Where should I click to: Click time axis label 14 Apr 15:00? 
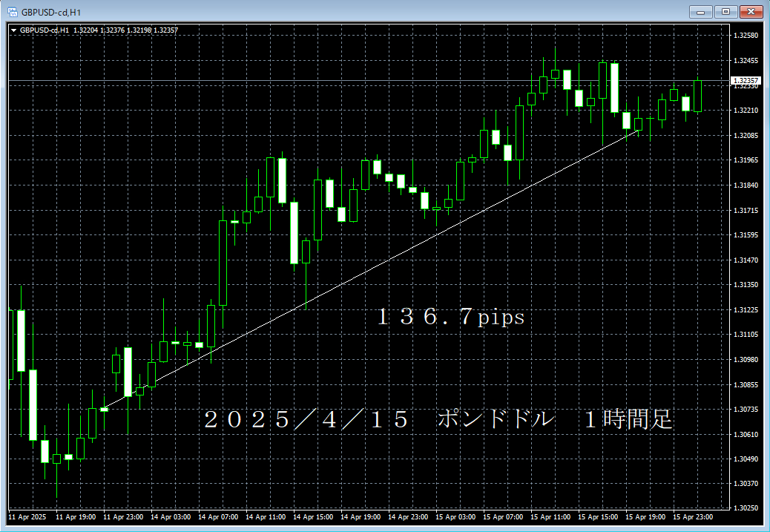tap(313, 516)
